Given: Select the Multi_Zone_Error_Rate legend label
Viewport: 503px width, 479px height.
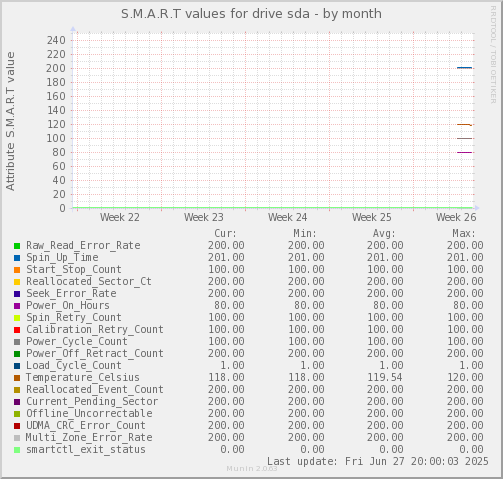Looking at the screenshot, I should click(x=89, y=438).
